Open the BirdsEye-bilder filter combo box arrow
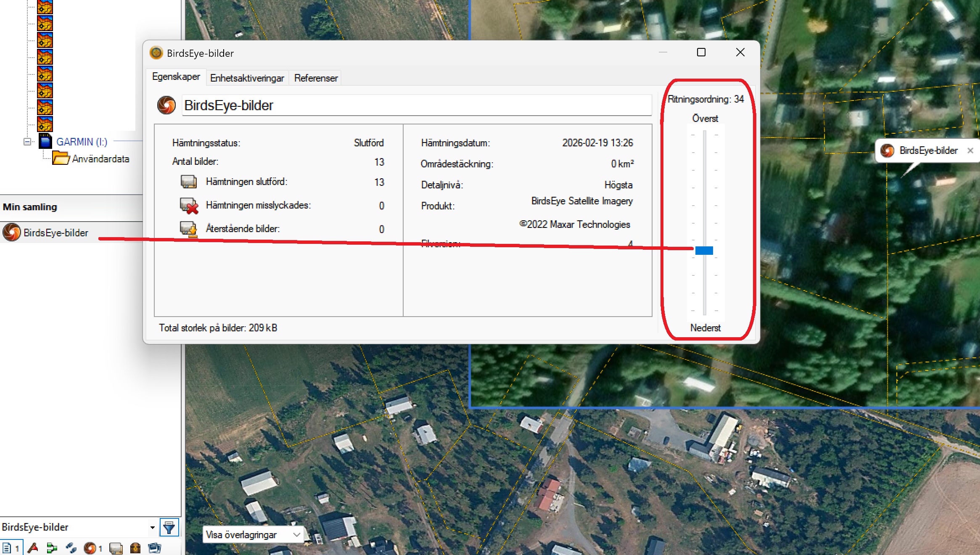 coord(152,527)
